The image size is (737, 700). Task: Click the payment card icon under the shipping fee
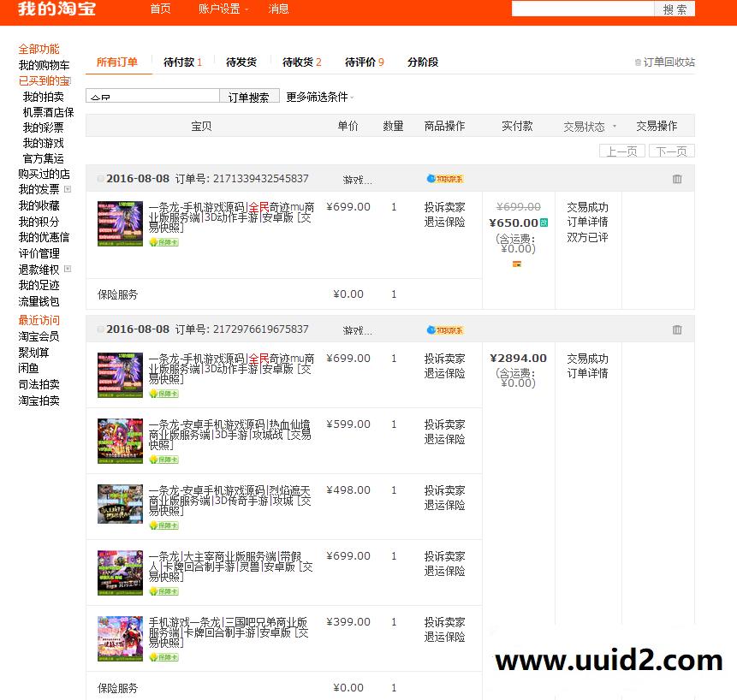516,264
